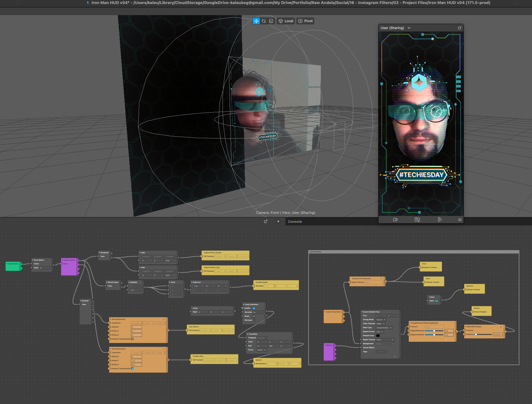The image size is (532, 404).
Task: Click the Anti-aliasing comment header
Action: 414,252
